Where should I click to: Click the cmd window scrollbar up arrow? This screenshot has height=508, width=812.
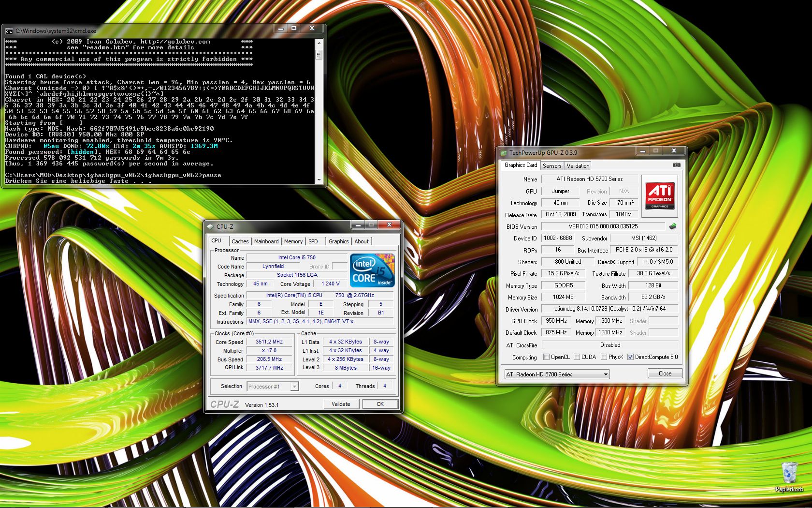coord(319,43)
